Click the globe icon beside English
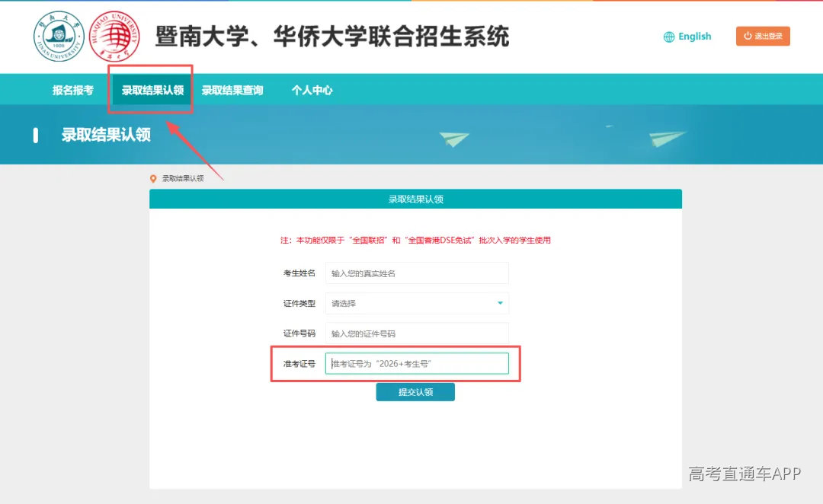 tap(669, 37)
